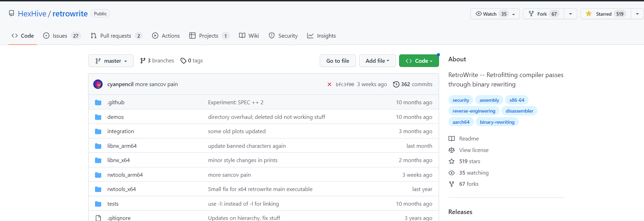Click the Fork button
The height and width of the screenshot is (221, 644).
tap(543, 14)
